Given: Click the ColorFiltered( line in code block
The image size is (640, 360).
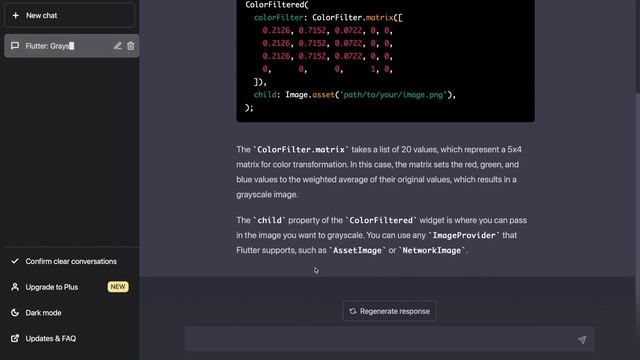Looking at the screenshot, I should tap(277, 5).
